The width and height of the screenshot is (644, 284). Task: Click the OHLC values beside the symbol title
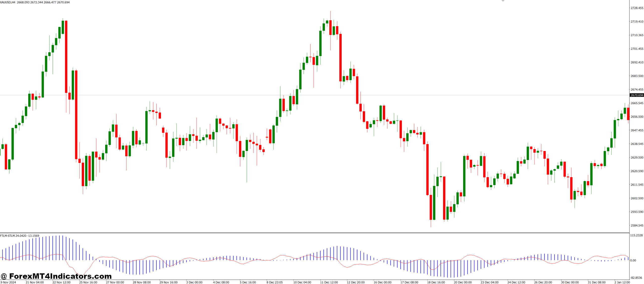coord(43,2)
